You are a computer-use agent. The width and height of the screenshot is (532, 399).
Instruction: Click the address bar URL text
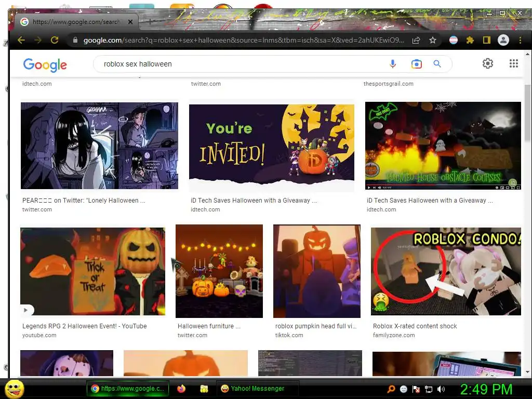pyautogui.click(x=244, y=40)
